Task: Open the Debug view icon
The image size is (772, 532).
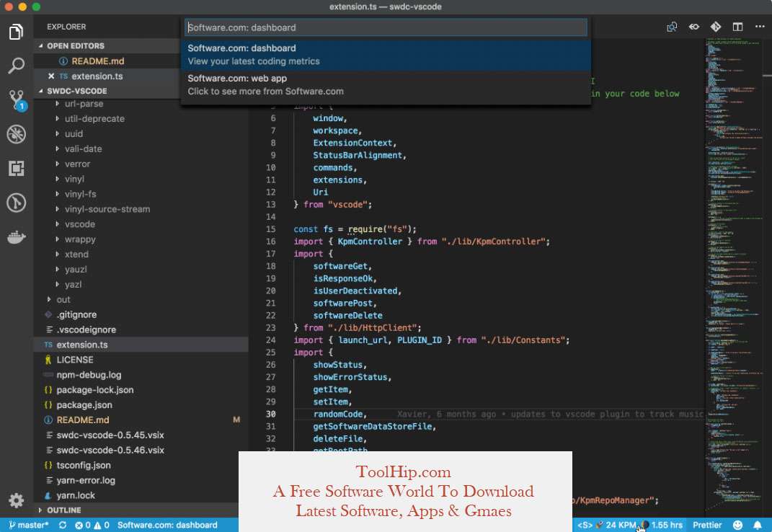Action: click(x=17, y=134)
